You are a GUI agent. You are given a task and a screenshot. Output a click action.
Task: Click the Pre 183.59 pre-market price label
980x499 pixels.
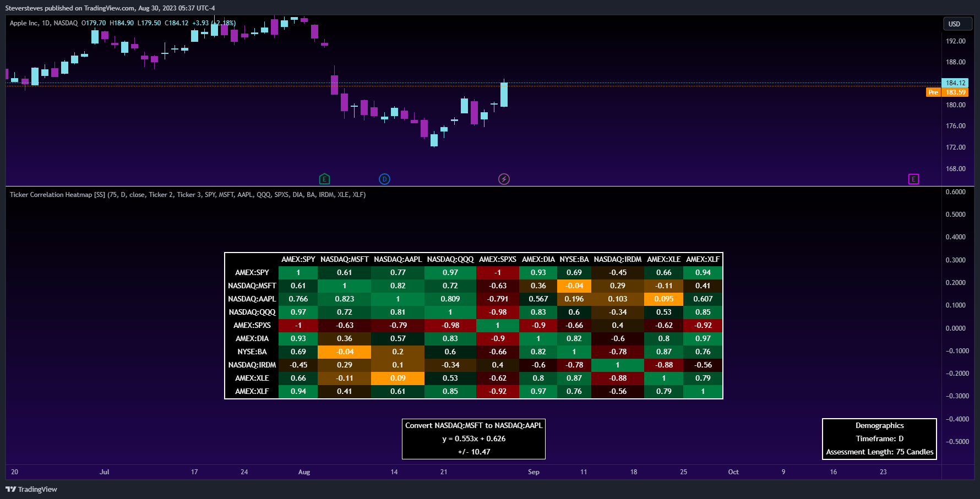947,92
